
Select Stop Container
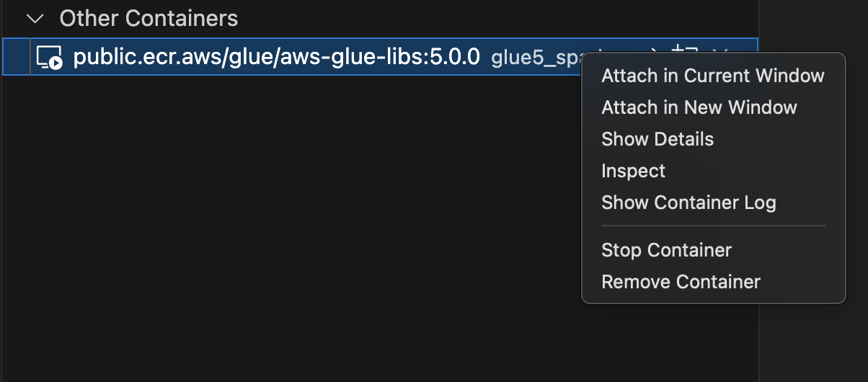(x=666, y=250)
